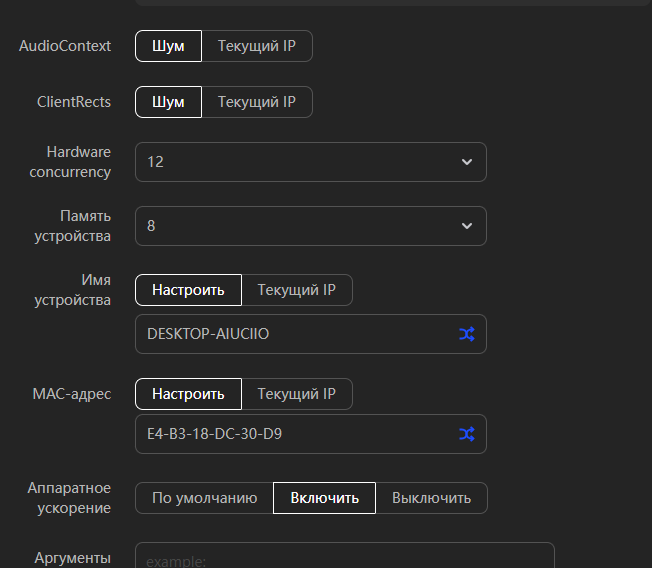The height and width of the screenshot is (568, 652).
Task: Select Шум for ClientRects
Action: click(168, 102)
